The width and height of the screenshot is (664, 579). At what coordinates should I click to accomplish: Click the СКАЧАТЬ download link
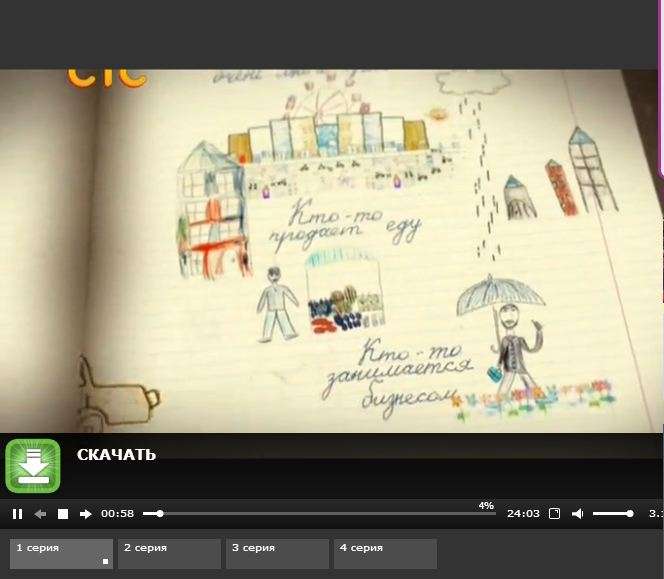(x=116, y=455)
